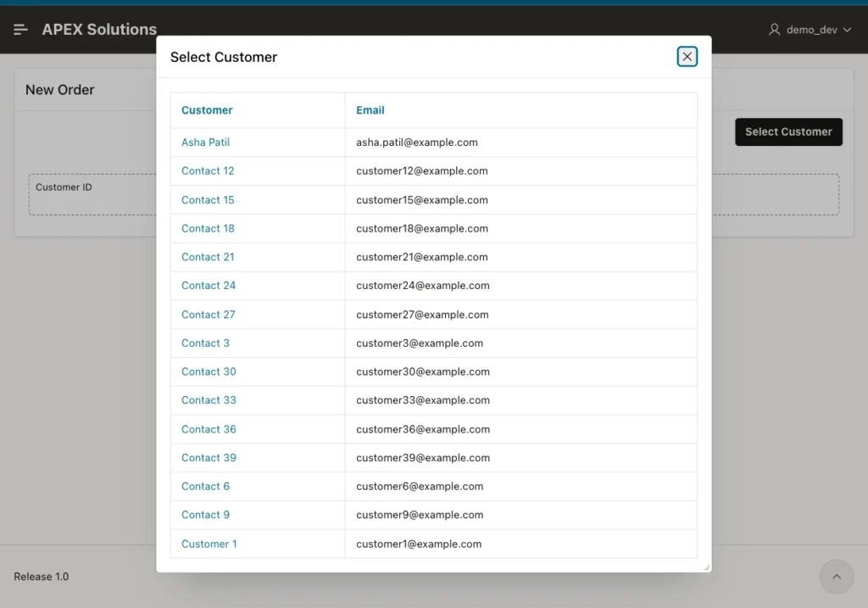Toggle the hamburger navigation menu icon

[20, 30]
